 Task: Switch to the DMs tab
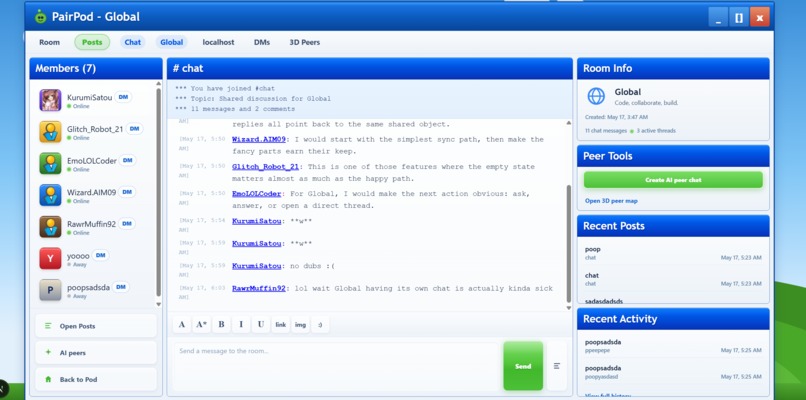click(262, 42)
